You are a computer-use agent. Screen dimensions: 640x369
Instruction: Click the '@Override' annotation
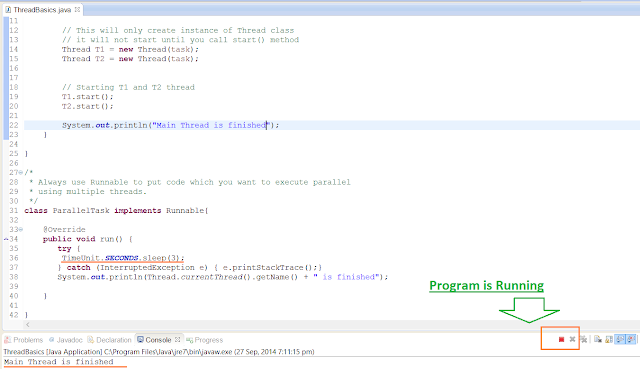click(64, 229)
